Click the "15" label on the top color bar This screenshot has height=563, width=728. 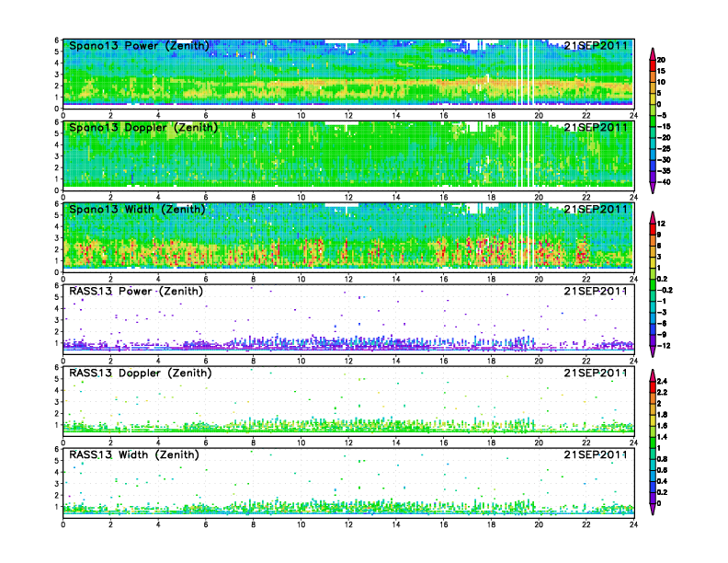click(662, 71)
